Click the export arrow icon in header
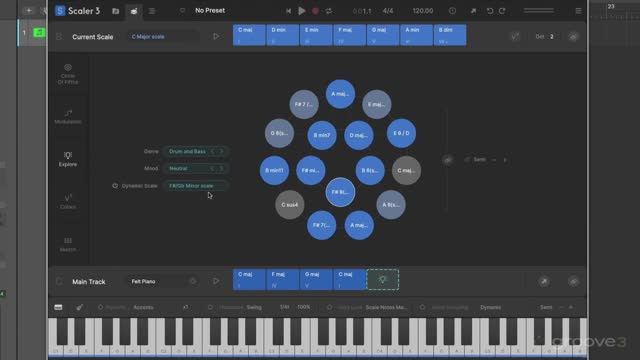Screen dimensions: 640x360 (x=473, y=11)
